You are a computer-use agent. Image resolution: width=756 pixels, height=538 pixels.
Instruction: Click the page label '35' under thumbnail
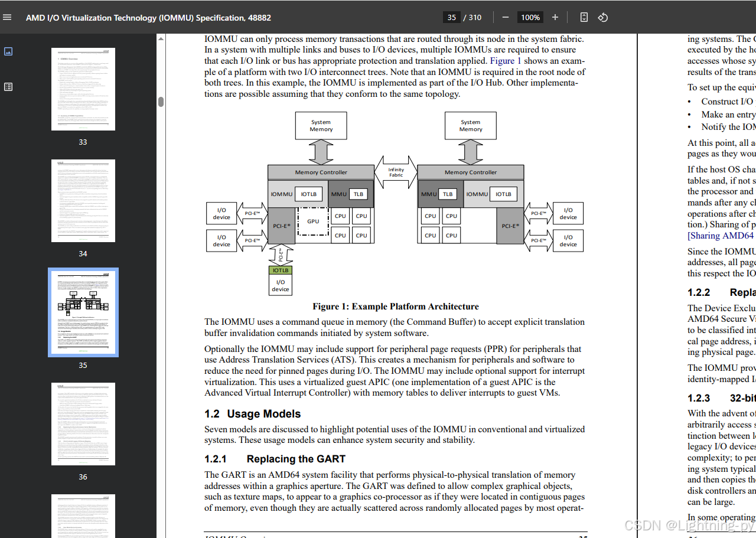click(x=83, y=365)
